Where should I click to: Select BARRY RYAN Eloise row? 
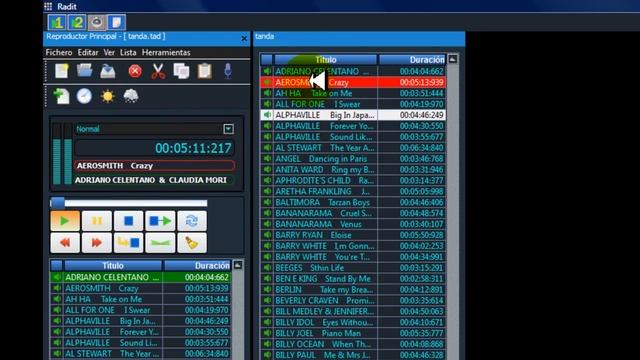[x=353, y=236]
